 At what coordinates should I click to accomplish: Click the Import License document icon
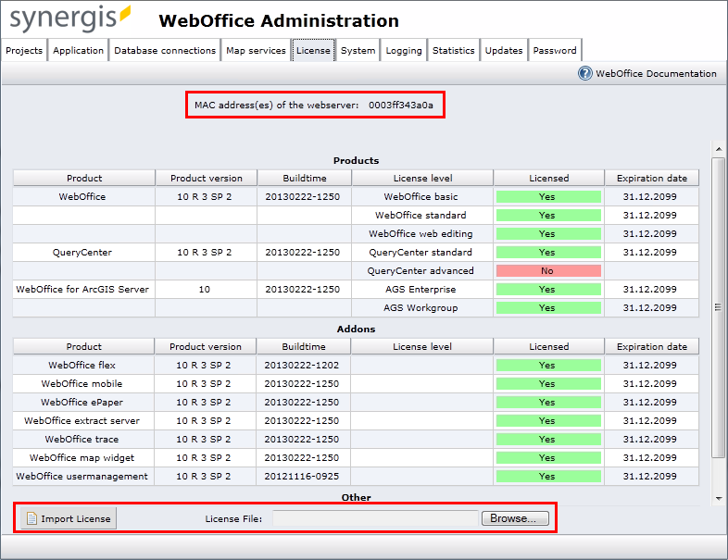[31, 518]
